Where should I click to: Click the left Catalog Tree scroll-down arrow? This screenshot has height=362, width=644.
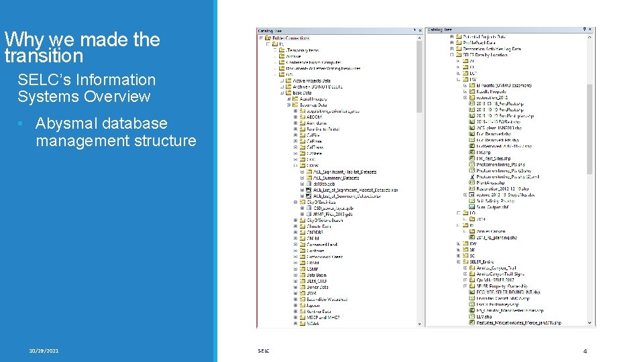(419, 324)
